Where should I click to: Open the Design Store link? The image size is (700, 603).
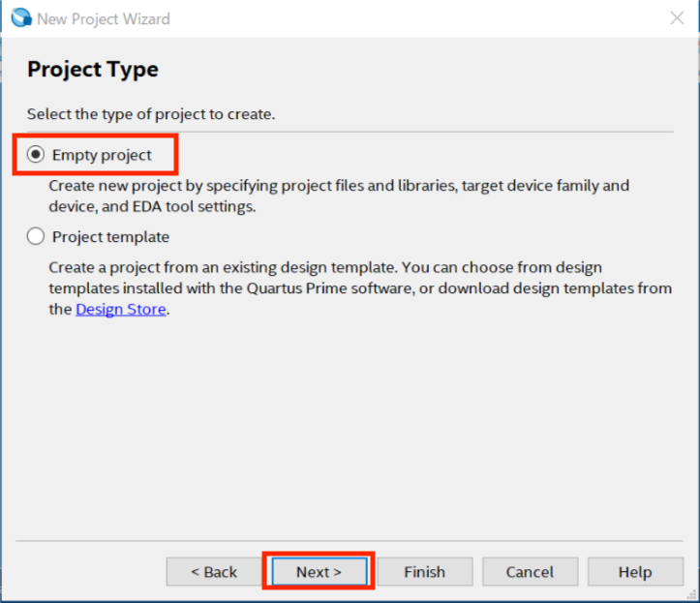[x=121, y=310]
